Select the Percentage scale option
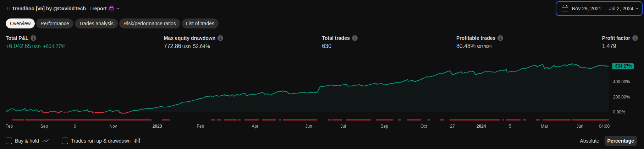This screenshot has height=149, width=644. pos(620,141)
